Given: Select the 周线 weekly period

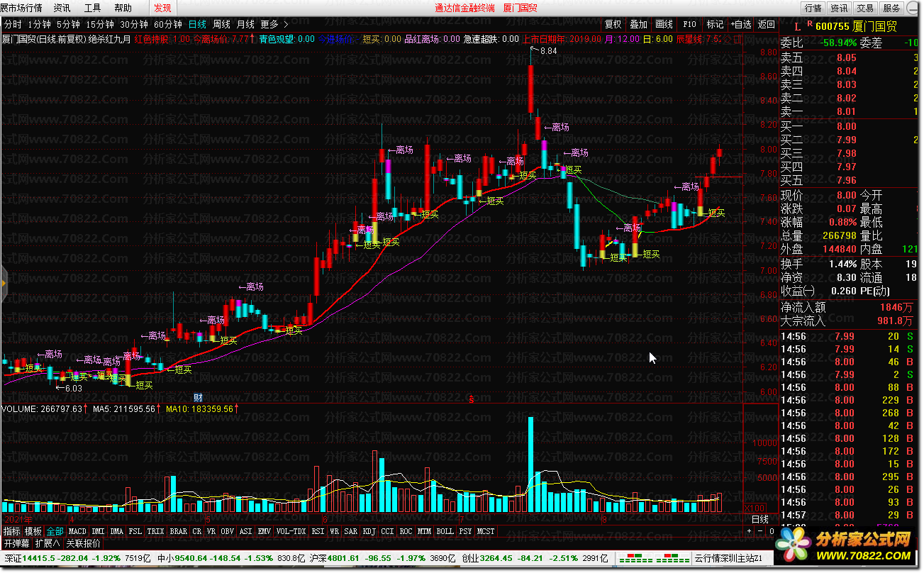Looking at the screenshot, I should tap(221, 23).
